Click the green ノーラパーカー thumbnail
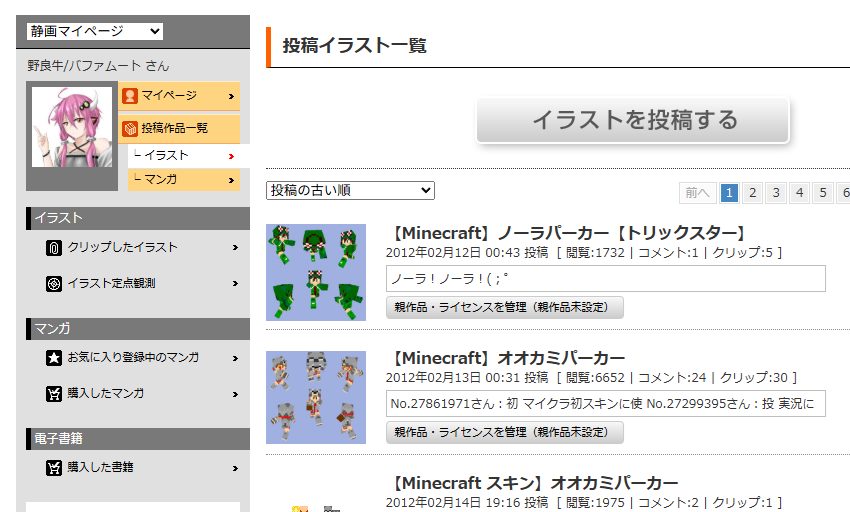Screen dimensions: 850x512 pyautogui.click(x=316, y=272)
